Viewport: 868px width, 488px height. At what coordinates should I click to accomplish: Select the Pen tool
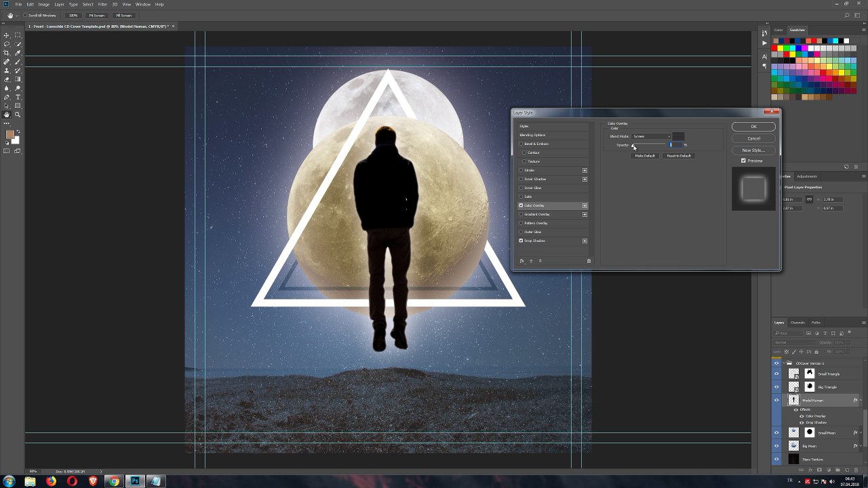(7, 97)
